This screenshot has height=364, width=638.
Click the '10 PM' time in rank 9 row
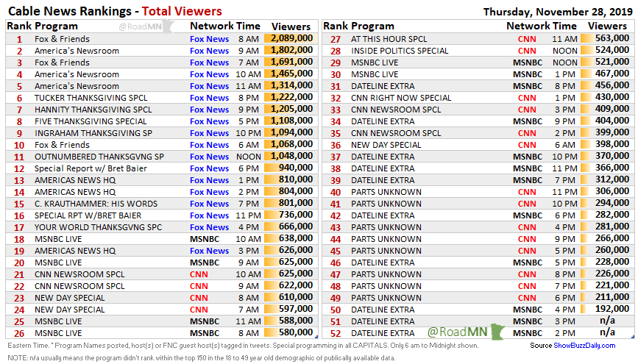(x=248, y=133)
